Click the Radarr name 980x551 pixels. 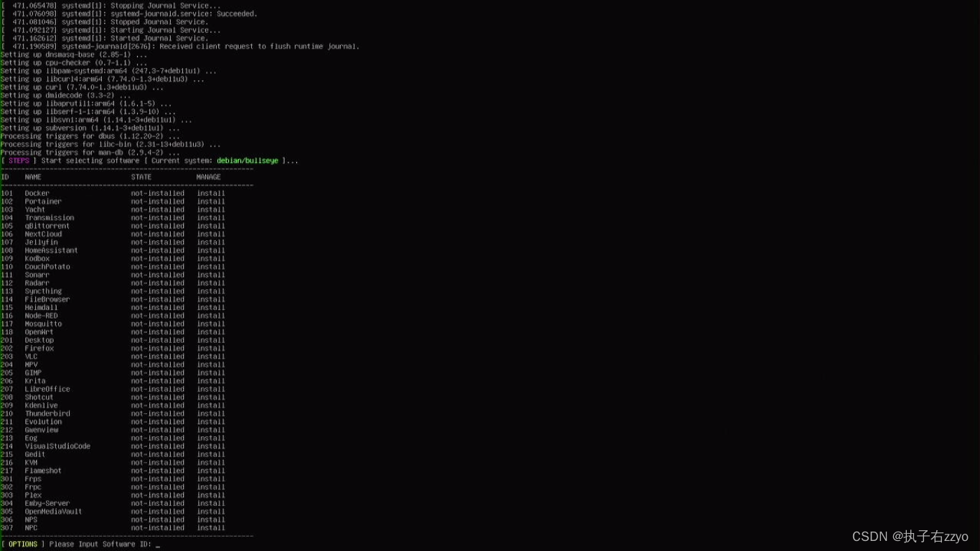click(37, 283)
